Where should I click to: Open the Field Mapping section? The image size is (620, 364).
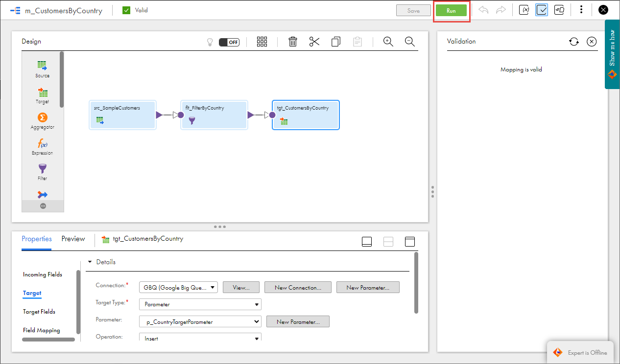click(x=42, y=330)
